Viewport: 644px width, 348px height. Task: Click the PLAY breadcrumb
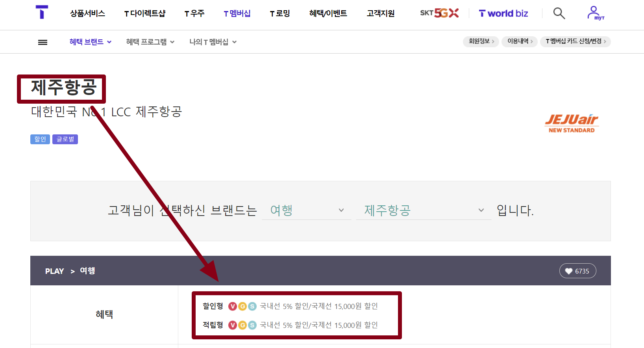click(x=54, y=271)
